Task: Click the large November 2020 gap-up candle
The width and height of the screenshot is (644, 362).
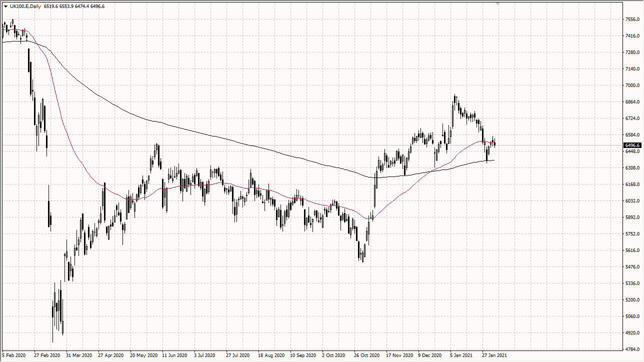Action: click(373, 195)
